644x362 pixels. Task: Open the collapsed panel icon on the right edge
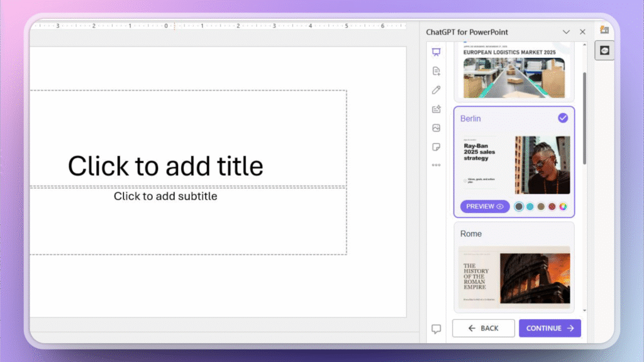coord(604,50)
